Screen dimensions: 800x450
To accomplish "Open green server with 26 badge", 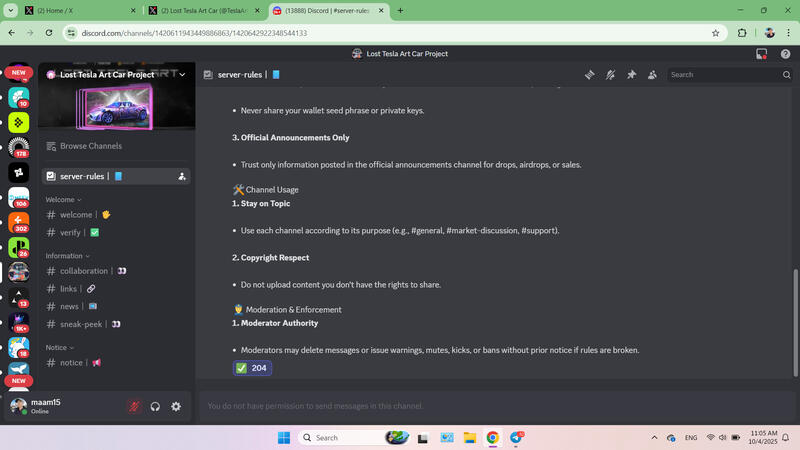I will [18, 247].
